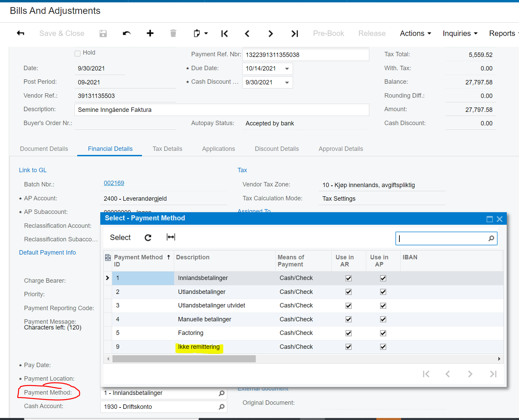Refresh the payment method list

coord(148,238)
